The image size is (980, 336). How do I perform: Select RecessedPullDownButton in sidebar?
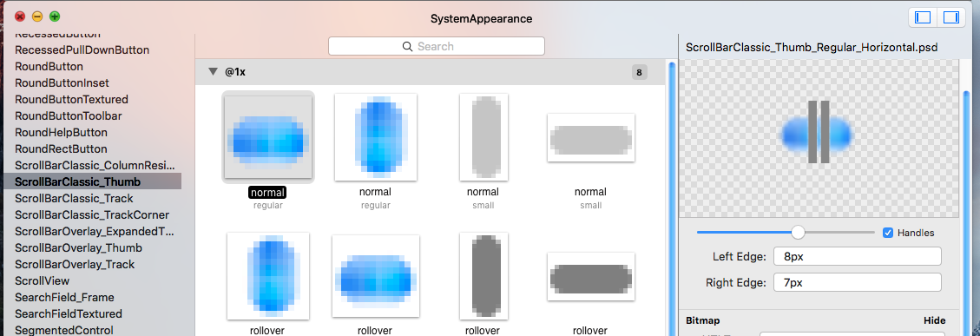click(82, 50)
